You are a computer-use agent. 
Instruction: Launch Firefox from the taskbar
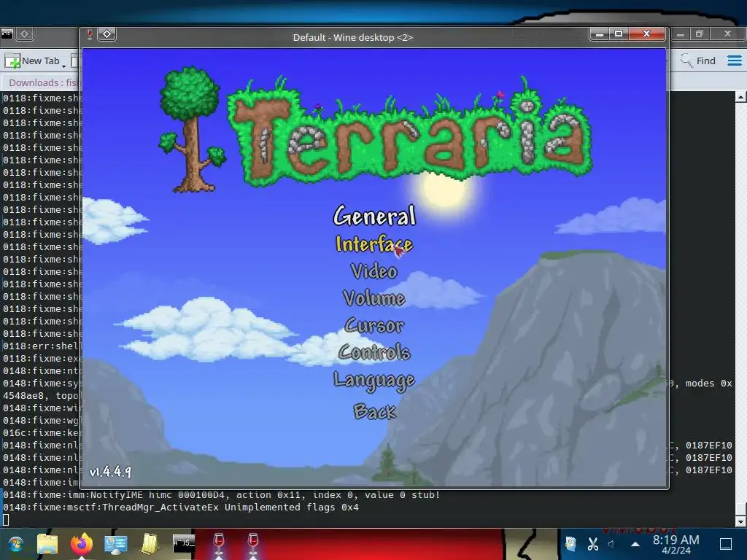(82, 544)
